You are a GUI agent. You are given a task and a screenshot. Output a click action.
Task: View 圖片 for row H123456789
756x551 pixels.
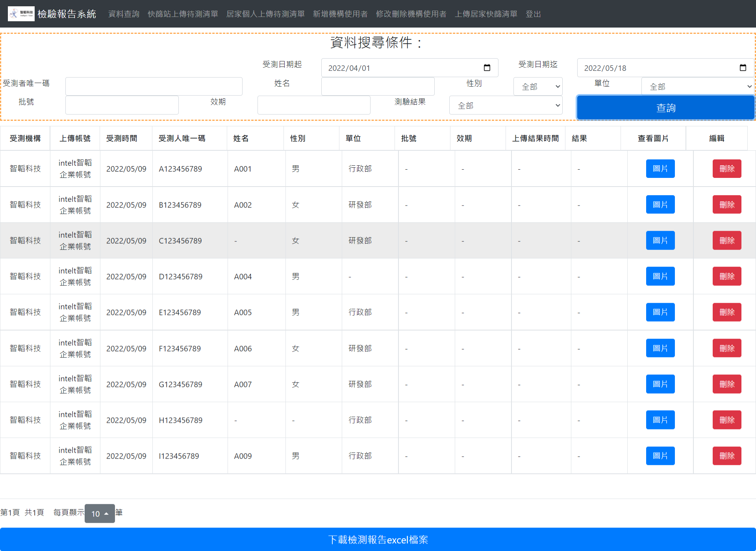[x=660, y=420]
